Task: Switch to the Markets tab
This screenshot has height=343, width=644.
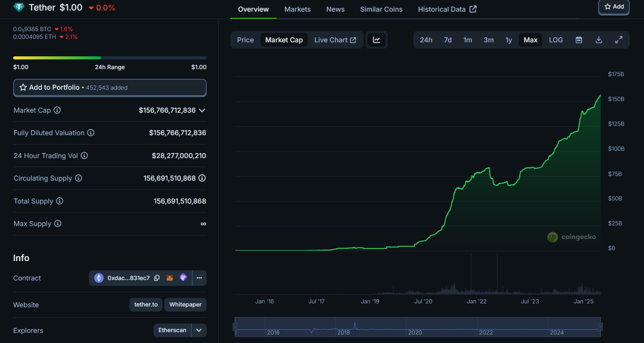Action: click(x=298, y=9)
